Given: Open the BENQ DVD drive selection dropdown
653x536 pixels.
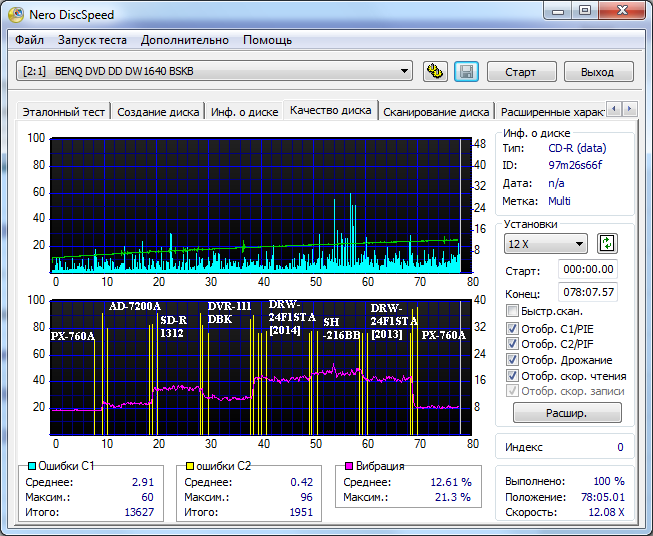Looking at the screenshot, I should click(x=215, y=71).
